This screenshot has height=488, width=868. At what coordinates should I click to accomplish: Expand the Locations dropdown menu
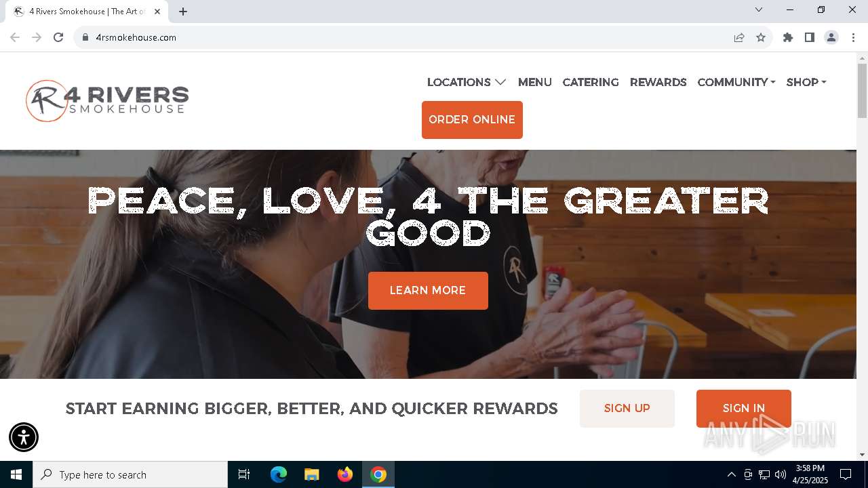coord(467,82)
